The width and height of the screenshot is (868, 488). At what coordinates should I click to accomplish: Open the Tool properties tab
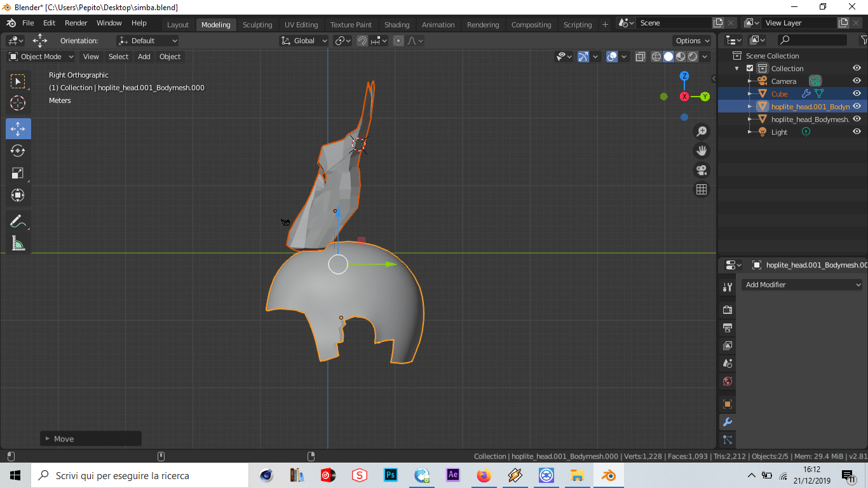pyautogui.click(x=728, y=287)
